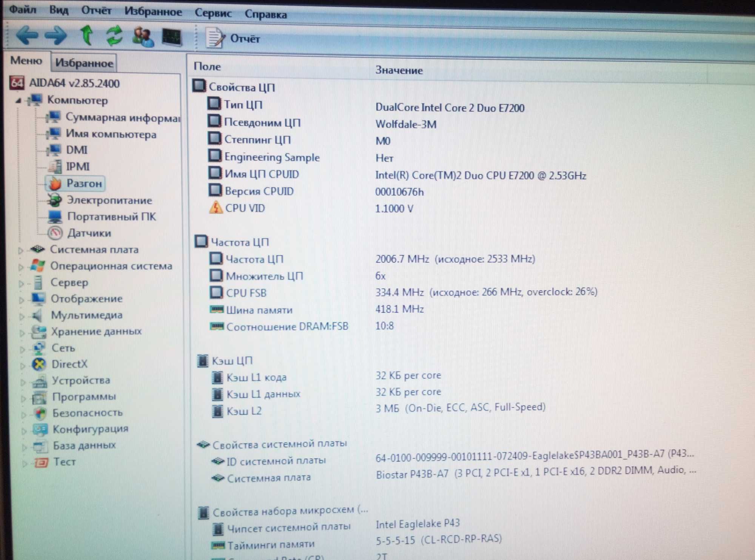755x560 pixels.
Task: Expand the Отображение tree node
Action: pos(22,300)
